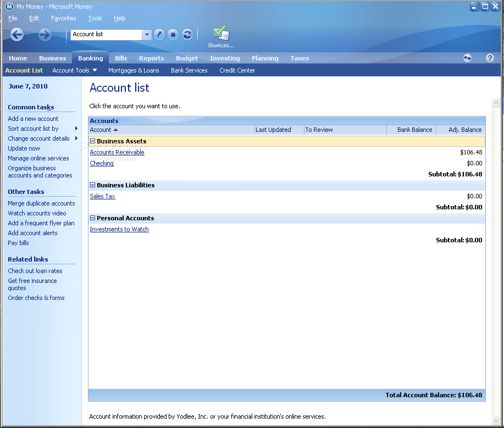The height and width of the screenshot is (428, 504).
Task: Click the collapse-arrows icon near Help
Action: tap(468, 58)
